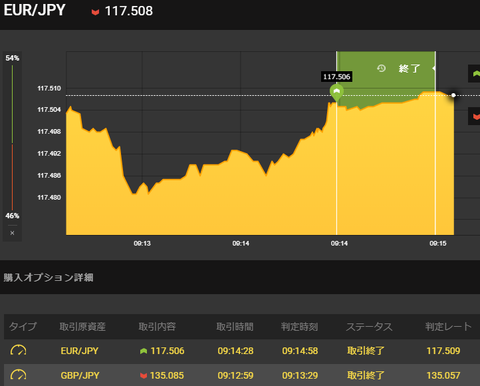This screenshot has width=480, height=386.
Task: Click the history clock icon beside 終了
Action: pos(381,68)
